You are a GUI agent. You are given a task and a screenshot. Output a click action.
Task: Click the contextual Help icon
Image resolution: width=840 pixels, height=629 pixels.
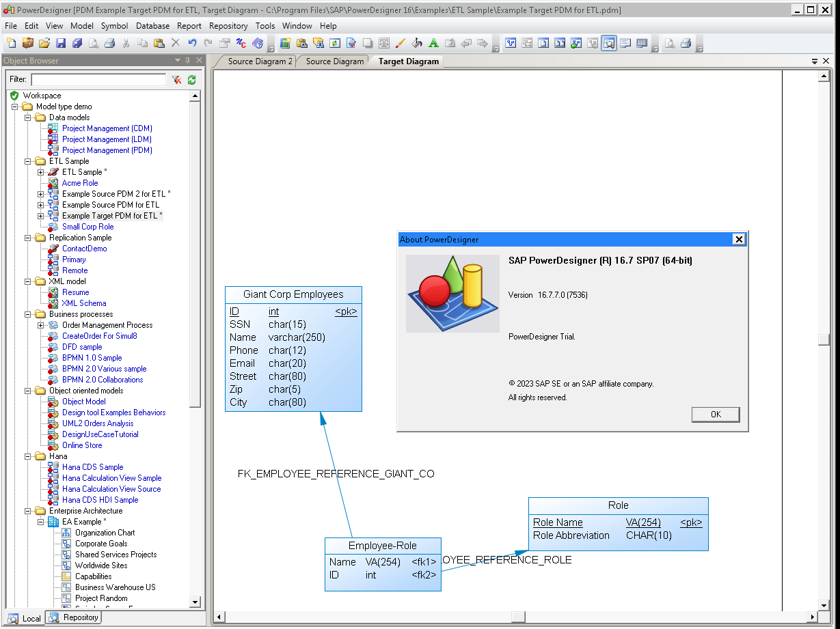click(x=258, y=43)
